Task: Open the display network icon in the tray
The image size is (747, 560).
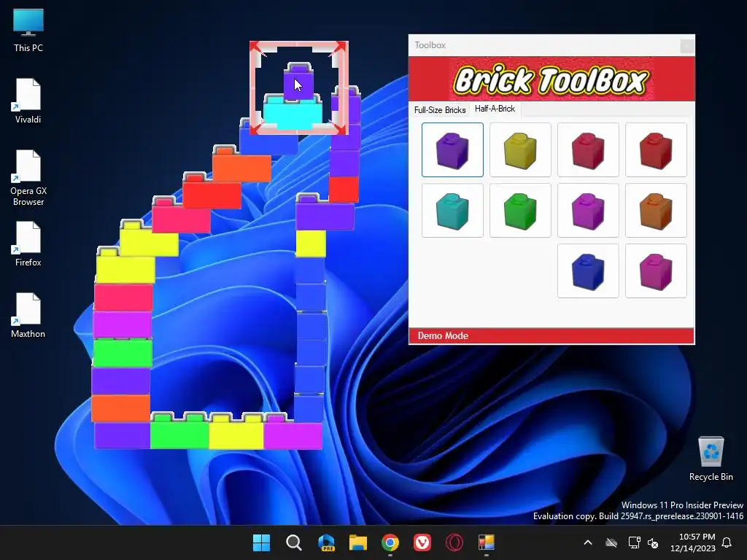Action: pos(634,542)
